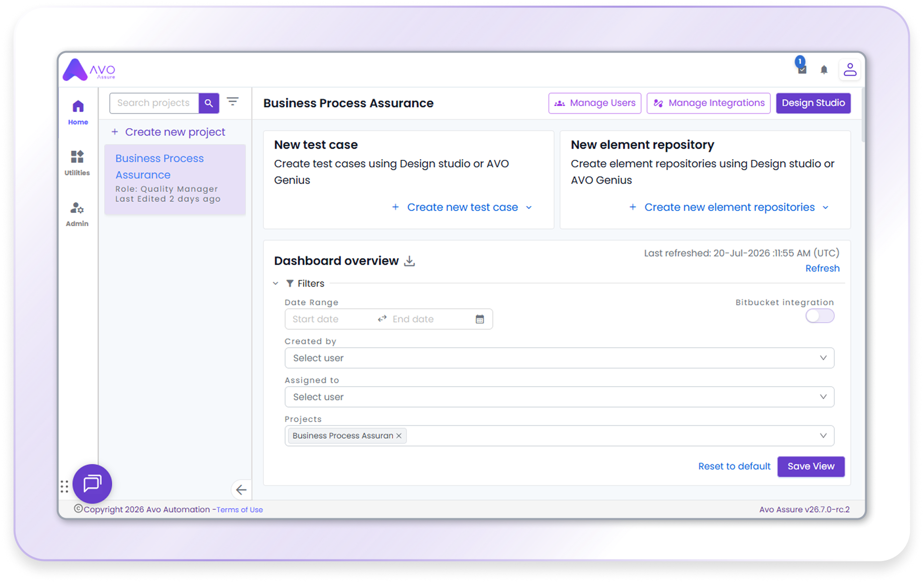Open Design Studio
This screenshot has width=924, height=583.
click(813, 103)
